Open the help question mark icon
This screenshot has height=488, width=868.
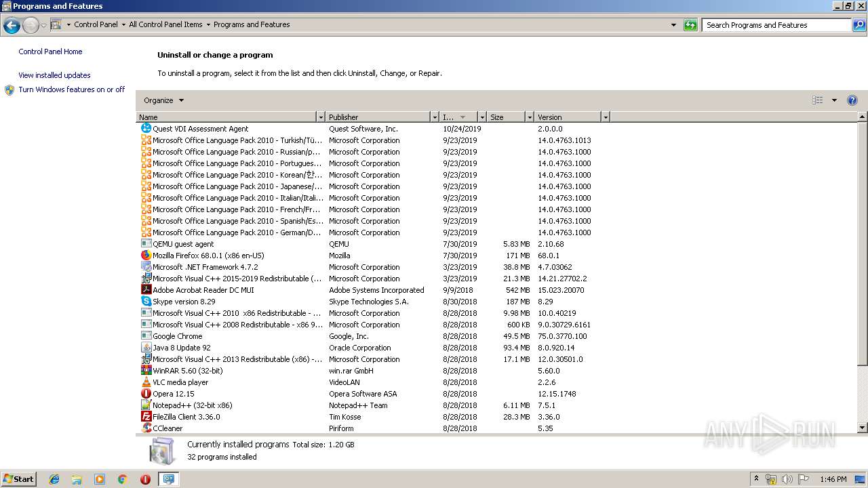pos(852,100)
